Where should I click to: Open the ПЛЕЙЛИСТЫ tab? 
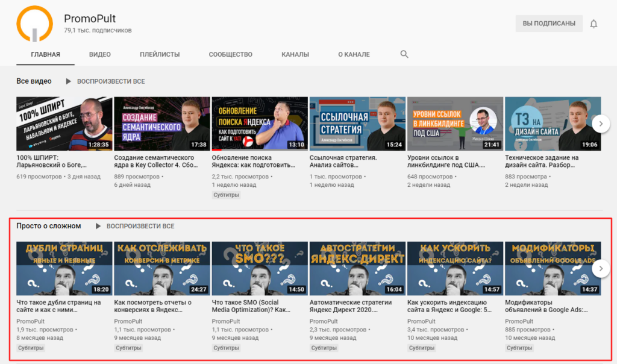[x=160, y=54]
